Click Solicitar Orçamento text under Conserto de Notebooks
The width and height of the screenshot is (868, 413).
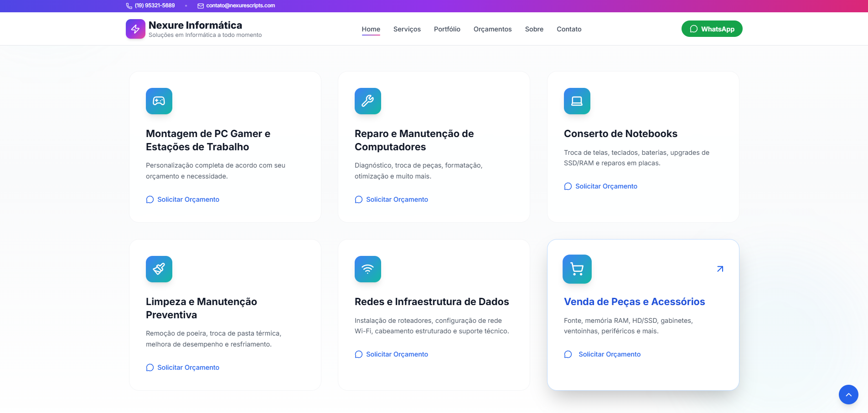[x=606, y=186]
